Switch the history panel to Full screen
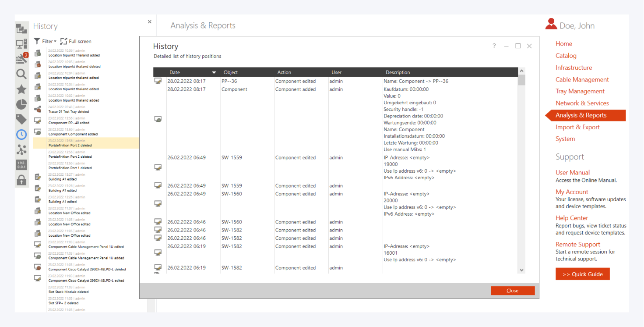This screenshot has height=327, width=644. (76, 41)
